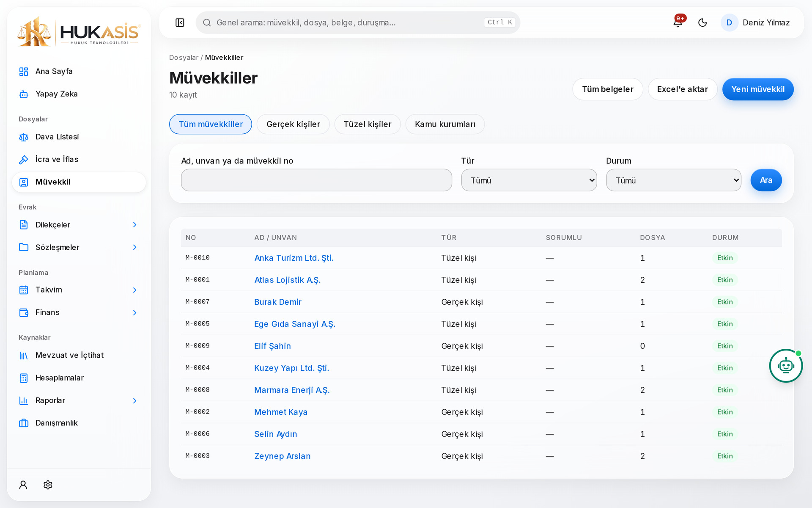Viewport: 812px width, 508px height.
Task: Open Hesaplamalar calculator icon
Action: (24, 378)
